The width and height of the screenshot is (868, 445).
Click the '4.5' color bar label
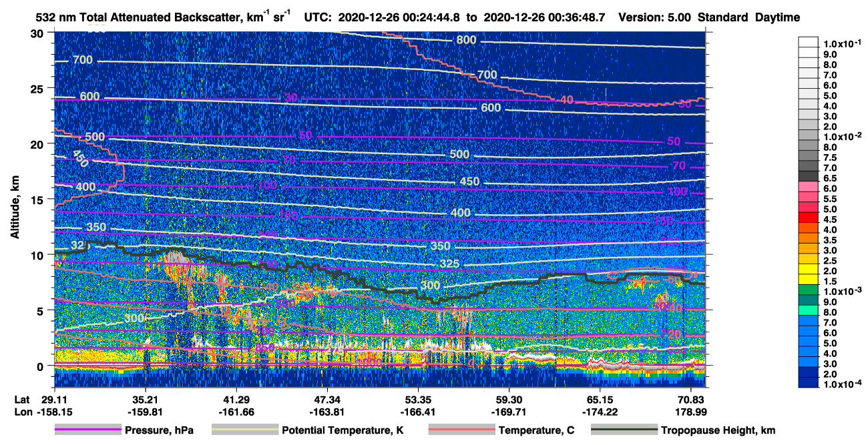[x=830, y=219]
